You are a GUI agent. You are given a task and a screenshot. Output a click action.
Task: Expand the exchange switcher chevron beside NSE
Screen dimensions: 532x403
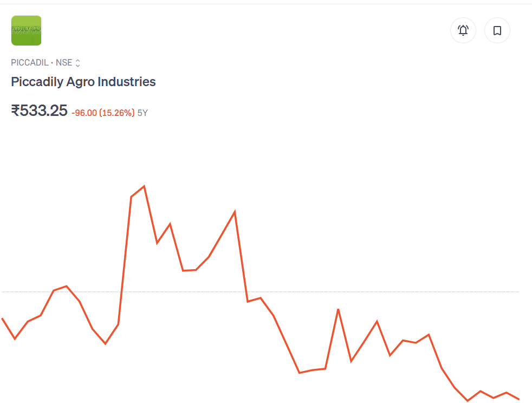(x=77, y=63)
